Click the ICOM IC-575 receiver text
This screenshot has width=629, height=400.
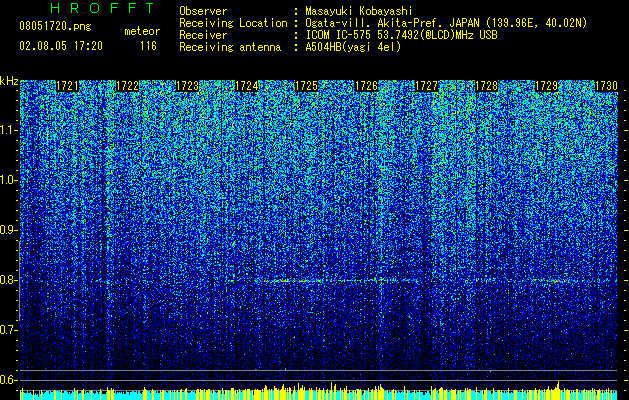402,35
